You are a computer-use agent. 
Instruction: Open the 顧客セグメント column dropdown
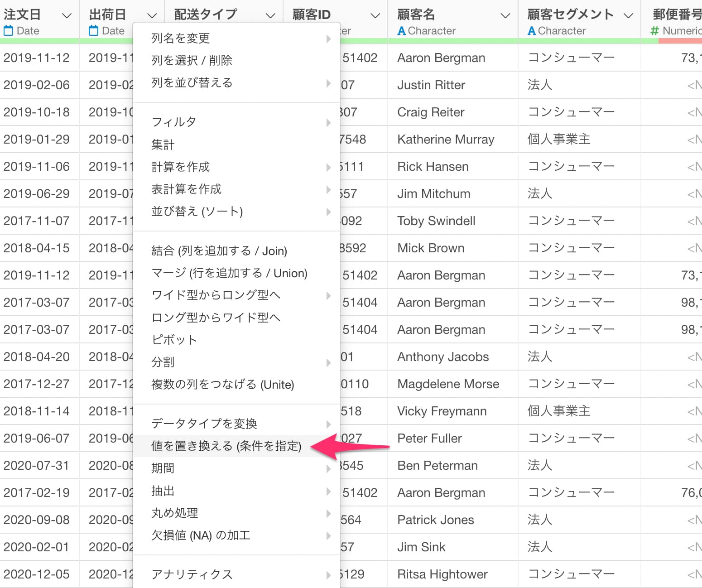[x=628, y=16]
